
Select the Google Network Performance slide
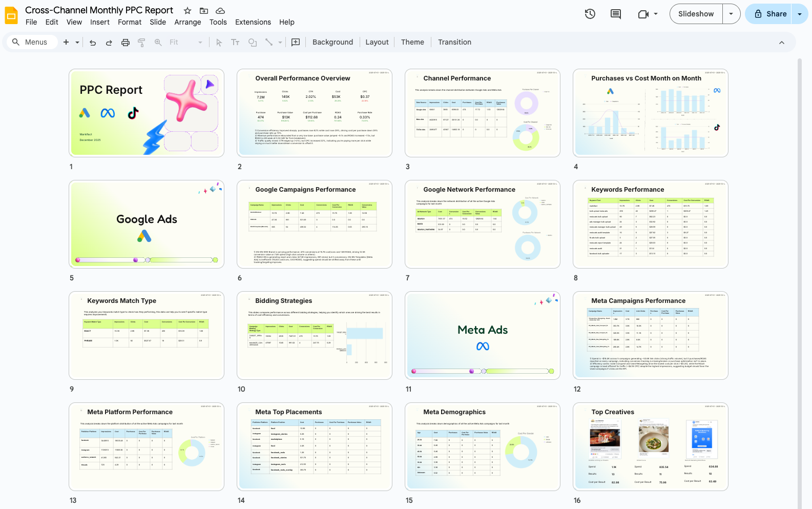[483, 224]
